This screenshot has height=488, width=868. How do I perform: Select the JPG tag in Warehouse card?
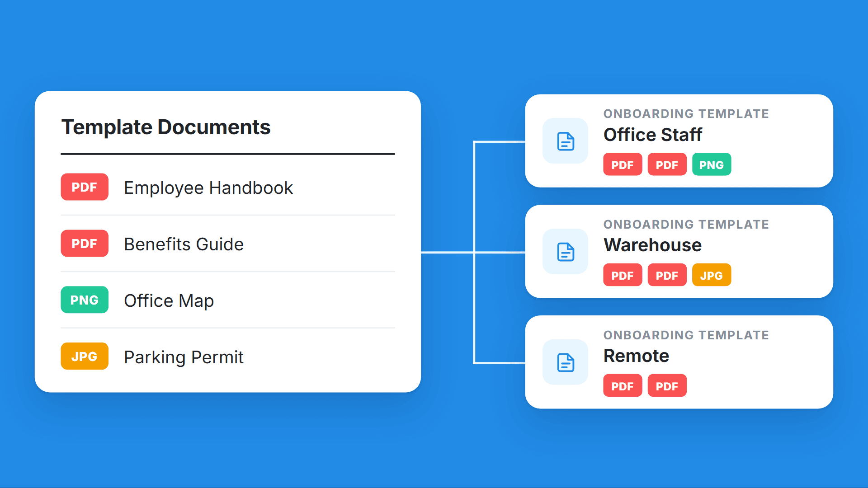(712, 275)
